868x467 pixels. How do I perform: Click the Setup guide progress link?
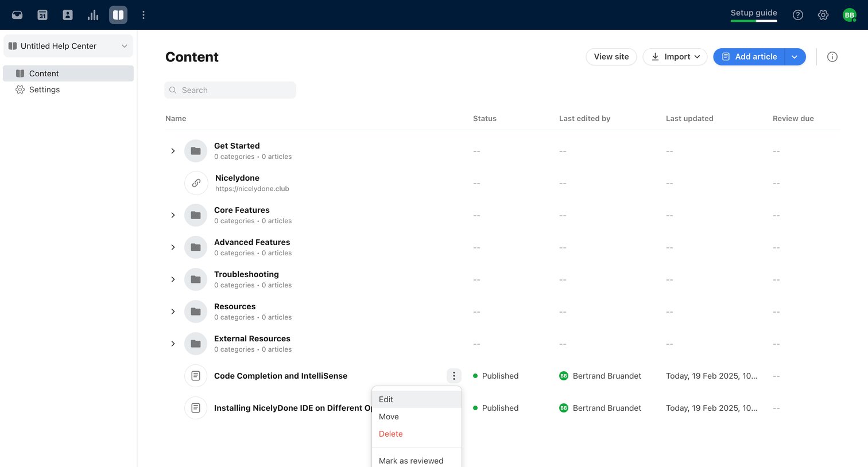coord(754,14)
